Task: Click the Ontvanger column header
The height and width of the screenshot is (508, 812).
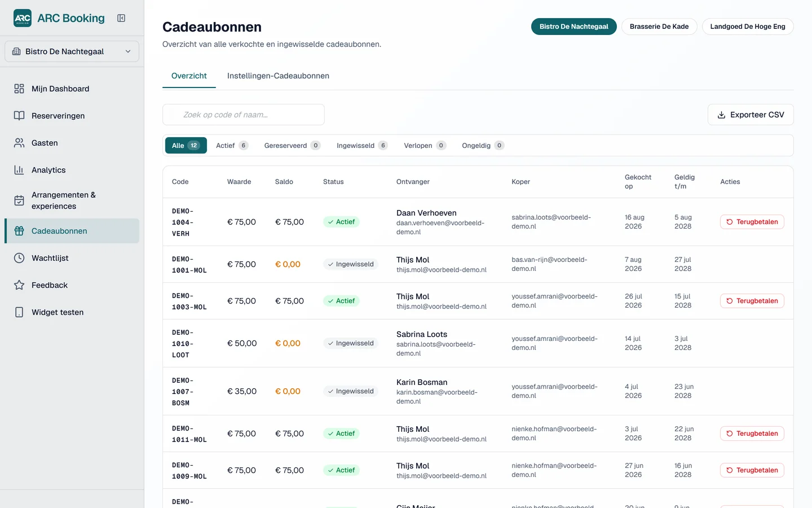Action: click(x=413, y=182)
